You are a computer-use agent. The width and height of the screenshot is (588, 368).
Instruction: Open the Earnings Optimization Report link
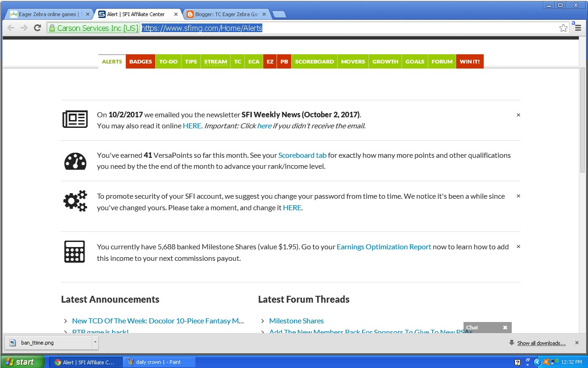(384, 247)
